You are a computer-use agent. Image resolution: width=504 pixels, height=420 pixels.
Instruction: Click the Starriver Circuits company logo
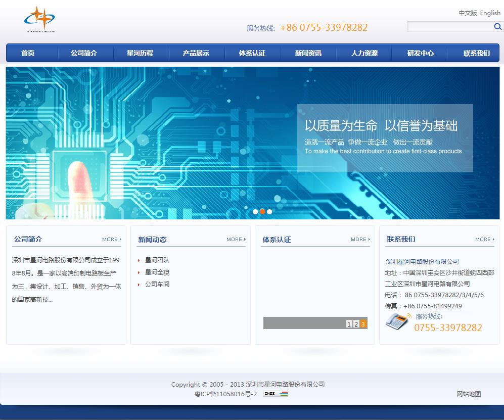tap(39, 19)
